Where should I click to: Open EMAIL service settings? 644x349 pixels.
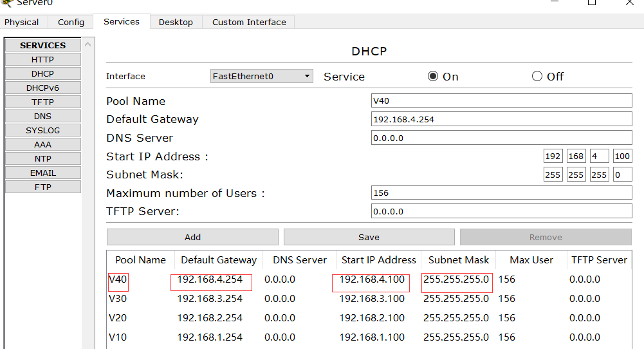tap(42, 173)
